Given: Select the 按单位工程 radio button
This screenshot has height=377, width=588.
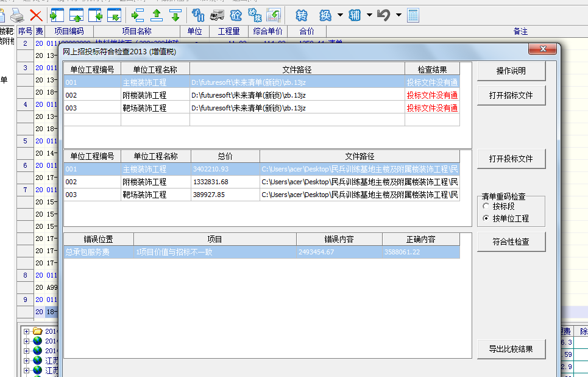Looking at the screenshot, I should point(486,218).
